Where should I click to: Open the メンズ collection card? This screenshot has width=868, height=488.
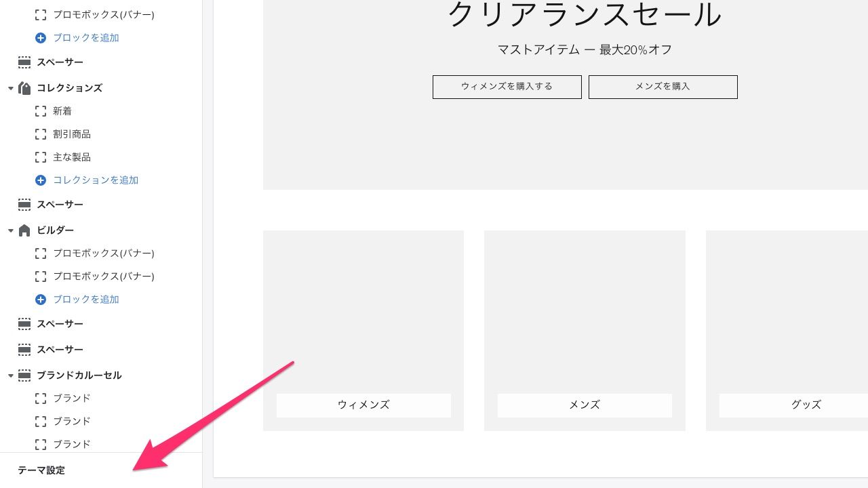[585, 331]
